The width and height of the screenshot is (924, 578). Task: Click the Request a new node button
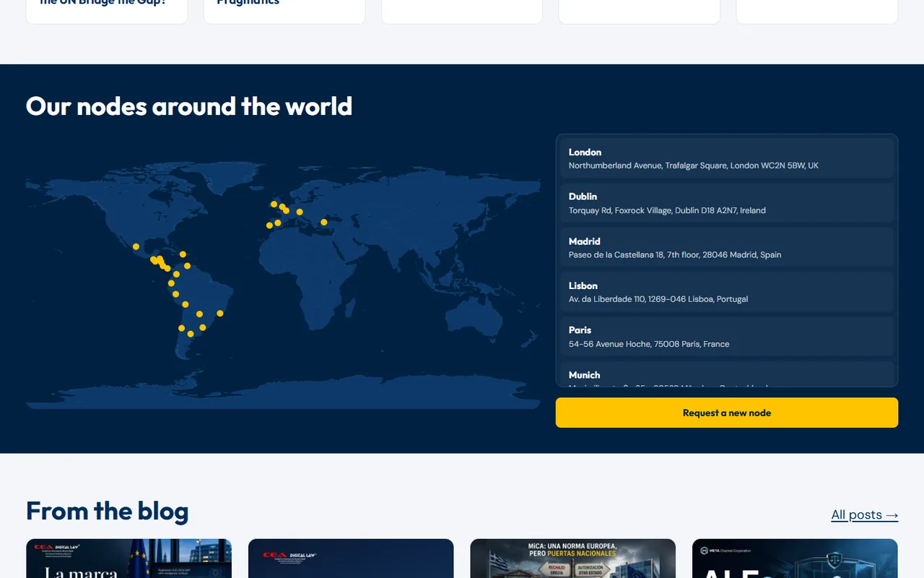pyautogui.click(x=727, y=413)
